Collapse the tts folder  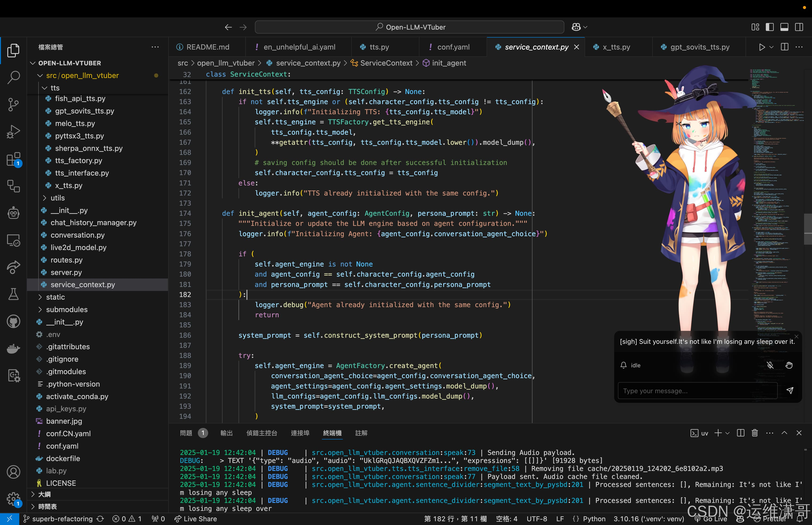click(x=55, y=88)
